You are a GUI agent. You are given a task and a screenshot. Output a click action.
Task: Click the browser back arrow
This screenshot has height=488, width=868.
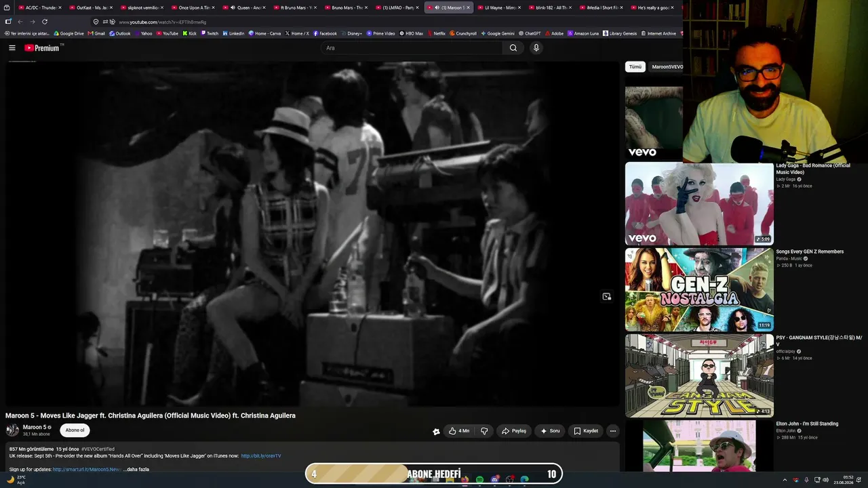[20, 22]
